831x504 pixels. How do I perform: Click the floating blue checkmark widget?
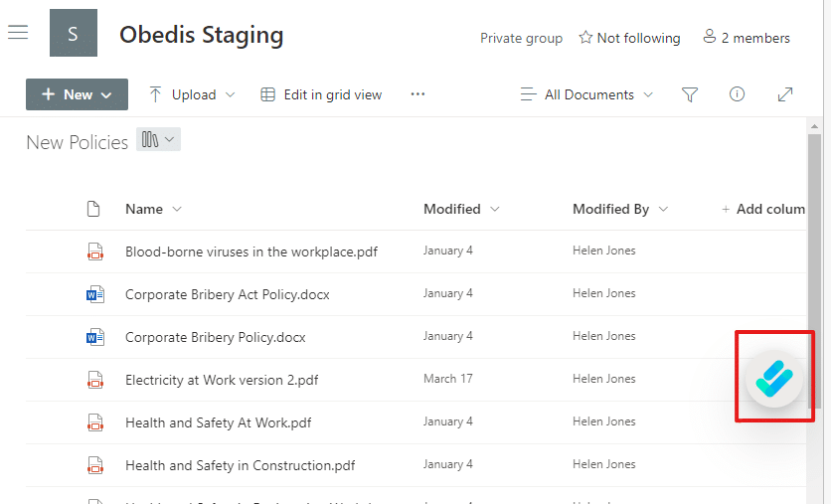coord(773,379)
